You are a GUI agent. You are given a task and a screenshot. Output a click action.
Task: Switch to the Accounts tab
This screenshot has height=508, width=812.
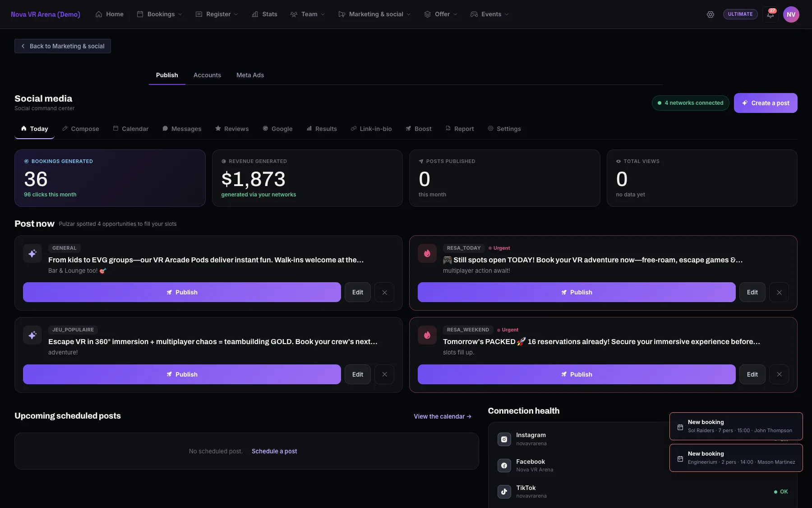(207, 75)
